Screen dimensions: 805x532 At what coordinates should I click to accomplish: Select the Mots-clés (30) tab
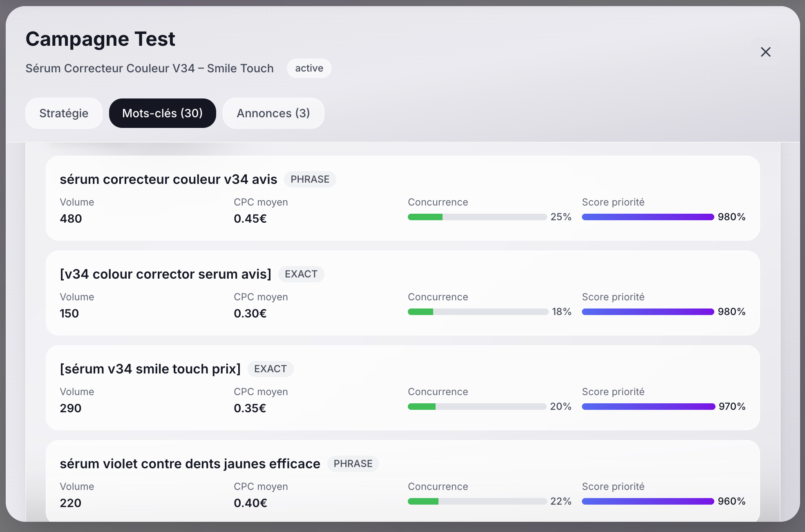click(x=162, y=113)
